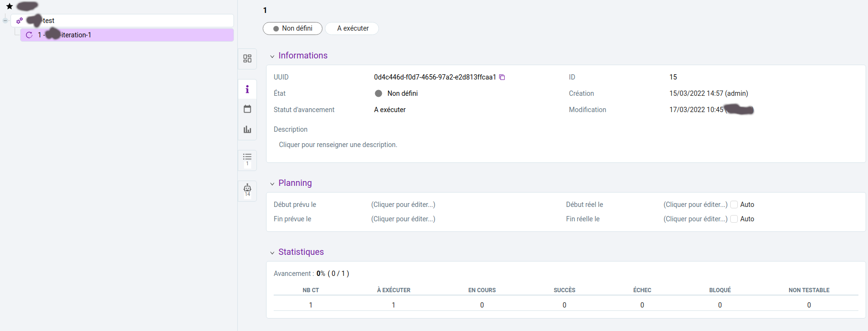Click the gray État status dot
868x331 pixels.
[x=378, y=94]
